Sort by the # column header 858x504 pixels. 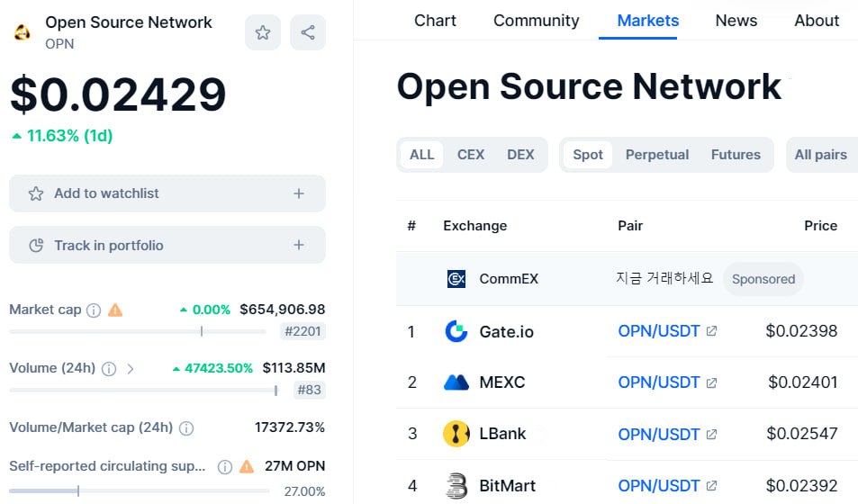point(411,226)
